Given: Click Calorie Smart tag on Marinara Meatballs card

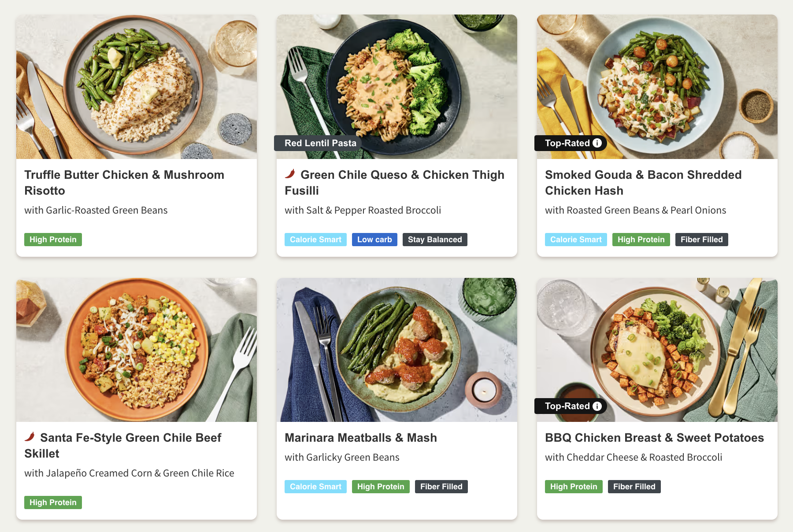Looking at the screenshot, I should click(x=315, y=487).
